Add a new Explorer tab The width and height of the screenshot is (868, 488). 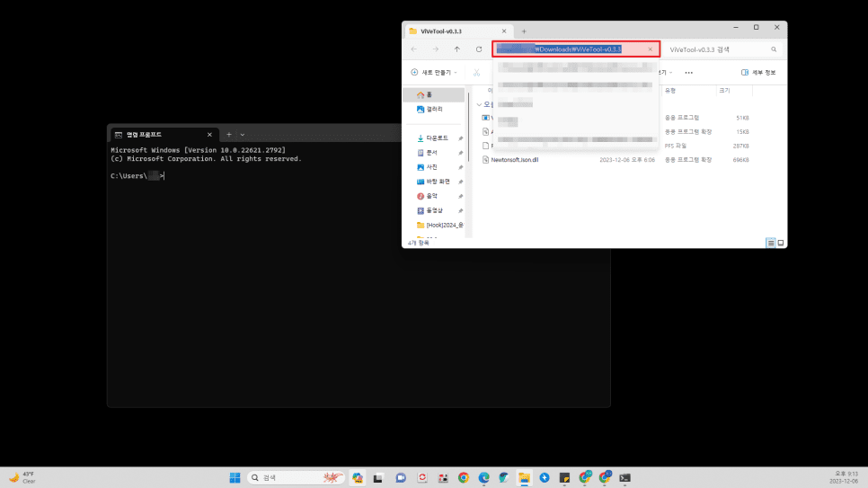(x=524, y=31)
